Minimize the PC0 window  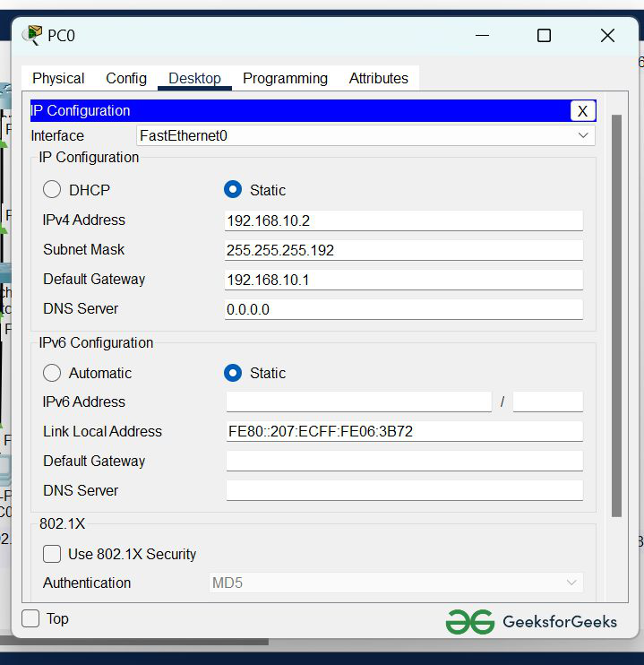(x=483, y=36)
